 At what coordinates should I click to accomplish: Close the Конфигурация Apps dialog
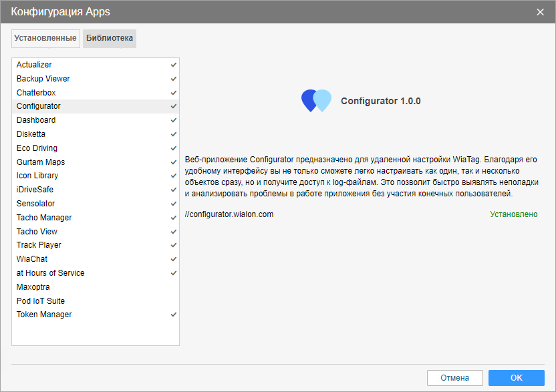coord(540,11)
